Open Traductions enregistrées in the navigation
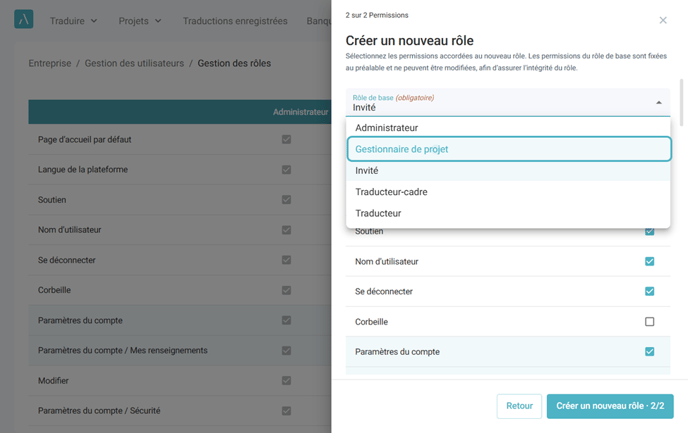The image size is (688, 433). coord(235,21)
